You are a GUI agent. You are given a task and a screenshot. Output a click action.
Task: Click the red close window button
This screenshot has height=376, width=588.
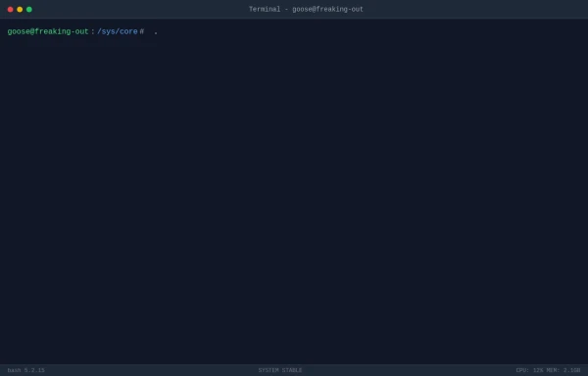[10, 10]
